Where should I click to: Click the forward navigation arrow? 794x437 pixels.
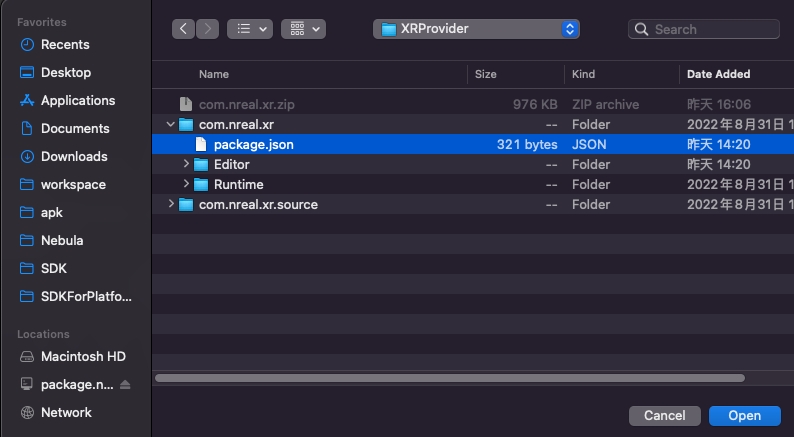(x=207, y=29)
